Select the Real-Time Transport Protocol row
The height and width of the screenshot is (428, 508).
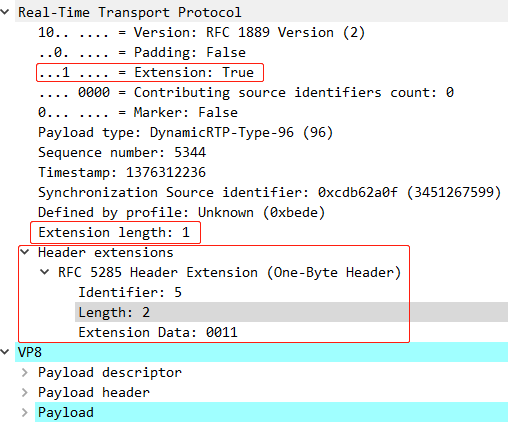[261, 12]
